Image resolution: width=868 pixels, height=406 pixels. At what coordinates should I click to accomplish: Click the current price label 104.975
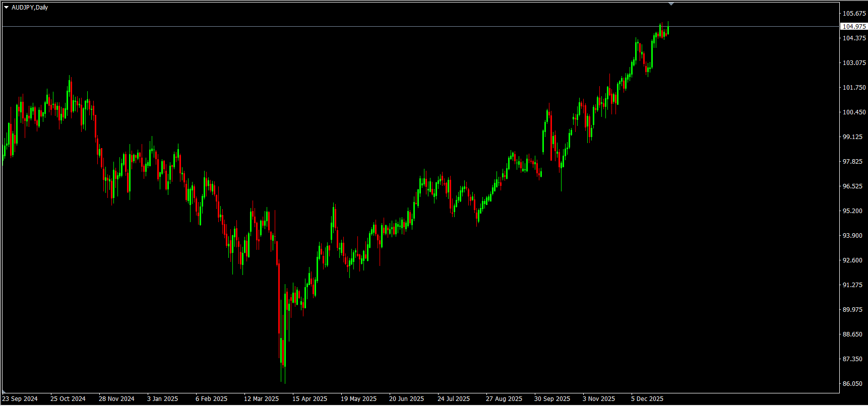point(854,26)
